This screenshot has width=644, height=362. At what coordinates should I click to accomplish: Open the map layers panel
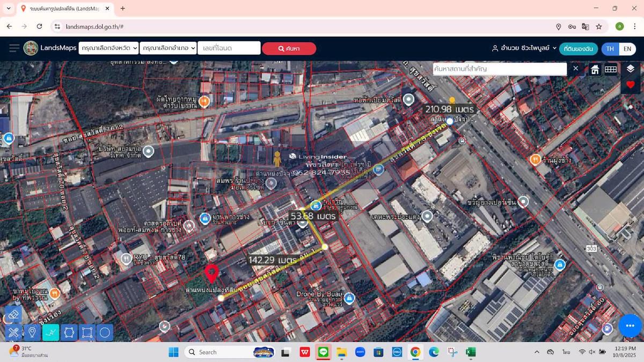click(630, 69)
